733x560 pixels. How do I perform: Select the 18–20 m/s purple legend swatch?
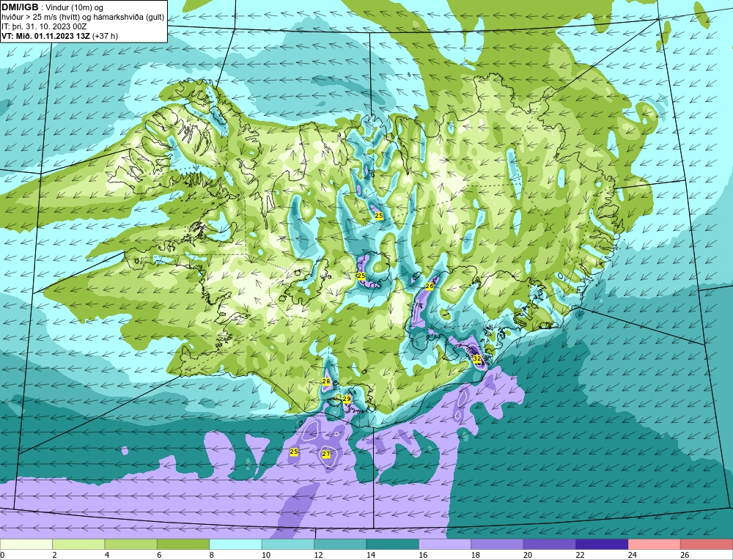point(498,545)
